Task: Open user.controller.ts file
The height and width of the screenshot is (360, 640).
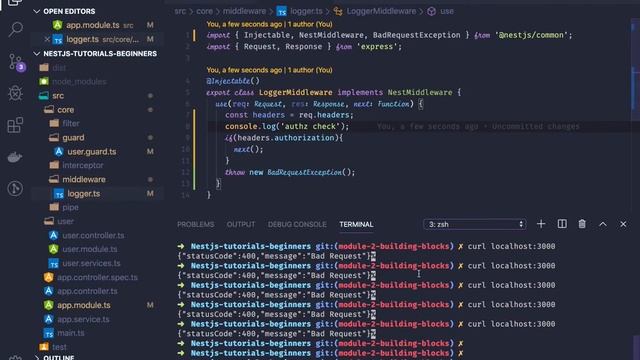Action: pyautogui.click(x=93, y=236)
